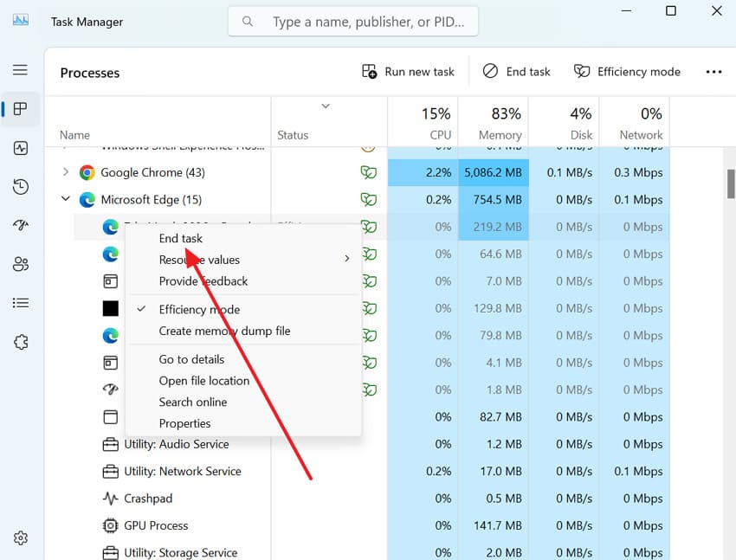The height and width of the screenshot is (560, 736).
Task: Toggle the hamburger navigation menu
Action: coord(21,70)
